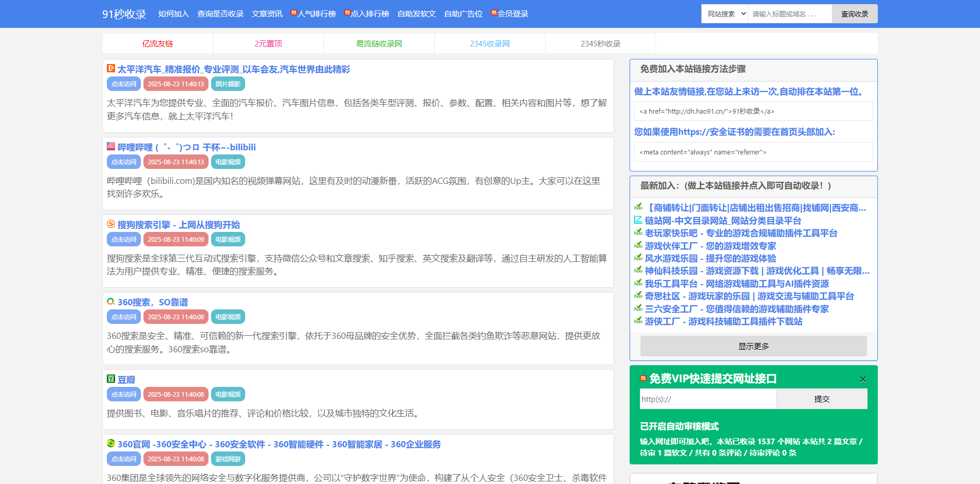
Task: Click the 提交 submit button
Action: [x=822, y=399]
